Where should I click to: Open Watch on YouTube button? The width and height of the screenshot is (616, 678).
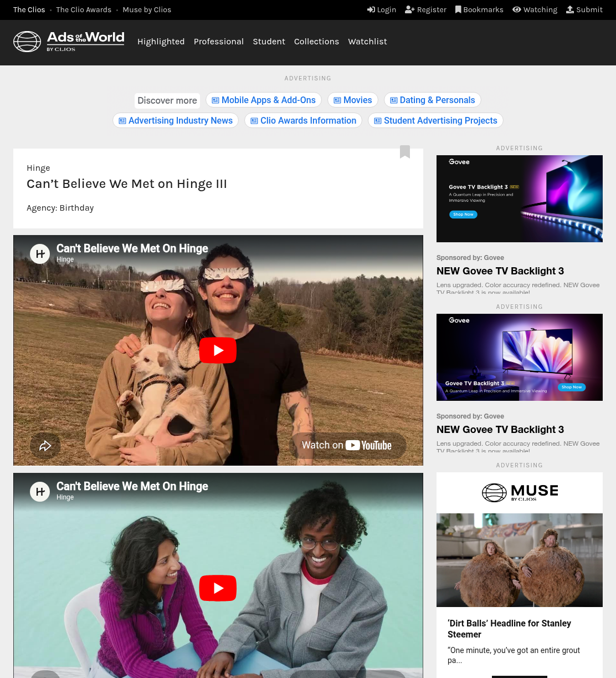(347, 445)
